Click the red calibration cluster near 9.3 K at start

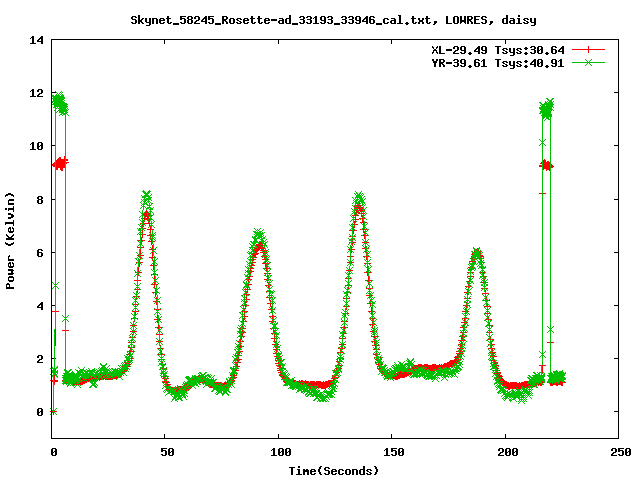pyautogui.click(x=60, y=164)
